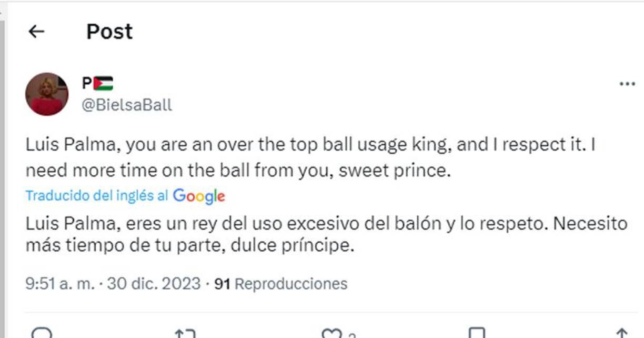The image size is (644, 338).
Task: Click the back arrow to leave the post
Action: point(36,31)
